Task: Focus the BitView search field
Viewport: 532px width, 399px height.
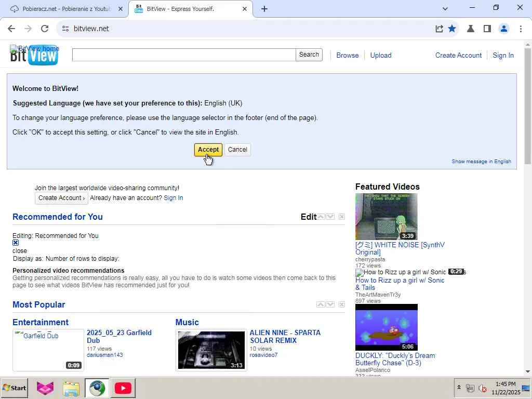Action: point(183,55)
